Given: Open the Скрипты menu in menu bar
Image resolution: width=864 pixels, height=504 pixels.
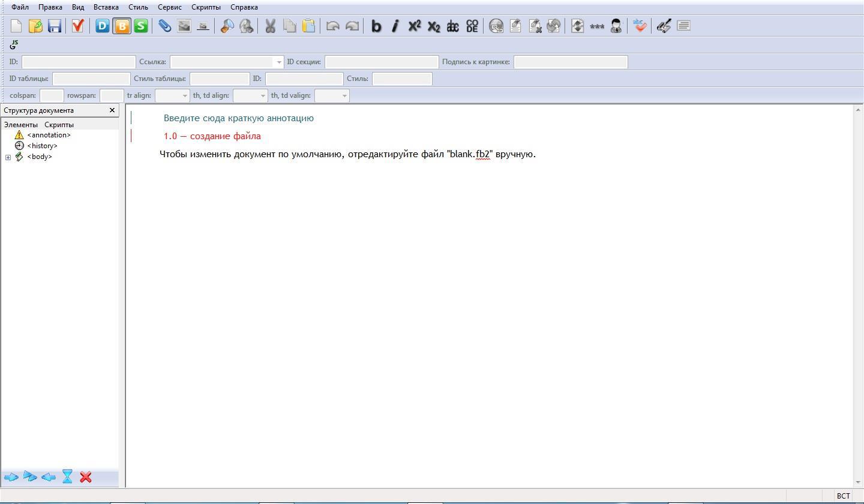Looking at the screenshot, I should click(x=206, y=7).
